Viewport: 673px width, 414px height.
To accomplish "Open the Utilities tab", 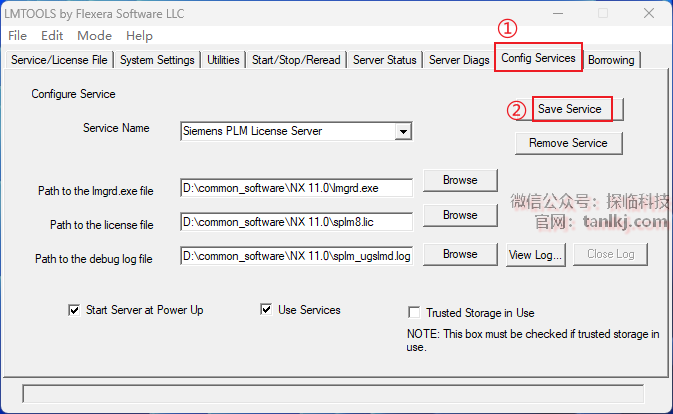I will tap(223, 60).
